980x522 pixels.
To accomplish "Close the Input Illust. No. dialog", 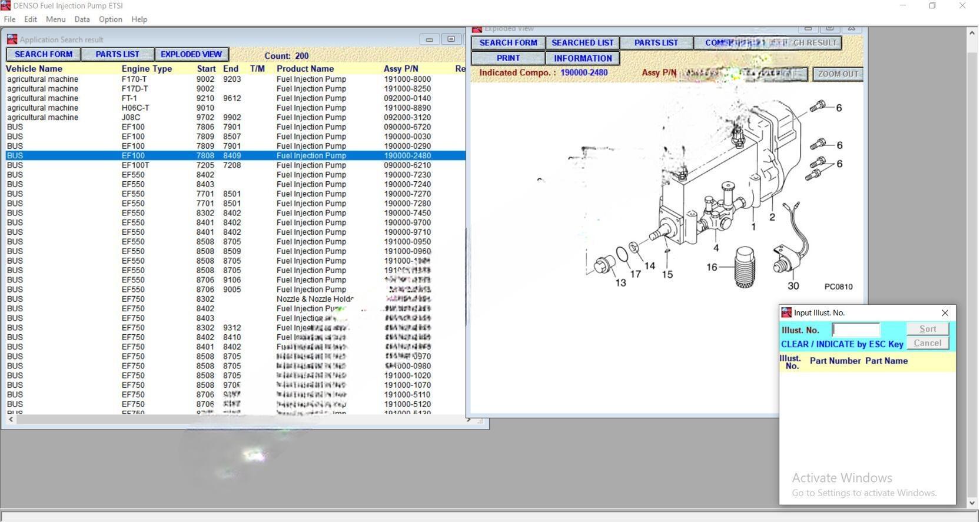I will pyautogui.click(x=945, y=312).
